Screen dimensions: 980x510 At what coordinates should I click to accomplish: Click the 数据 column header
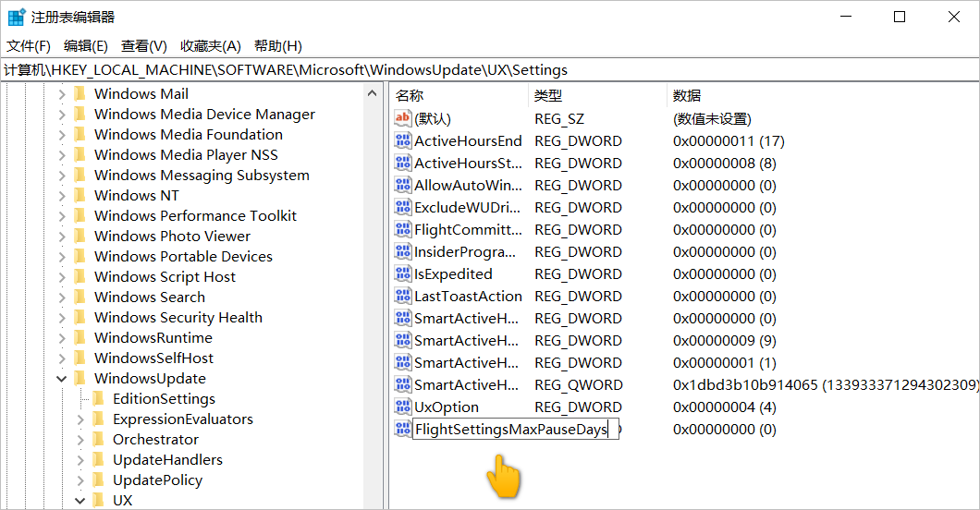687,95
